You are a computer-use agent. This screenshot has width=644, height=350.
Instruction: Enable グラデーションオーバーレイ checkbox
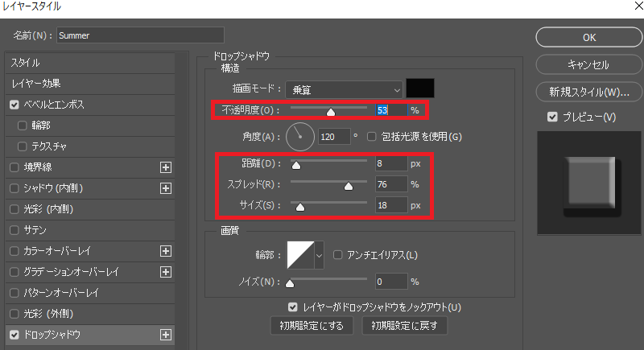(x=14, y=272)
